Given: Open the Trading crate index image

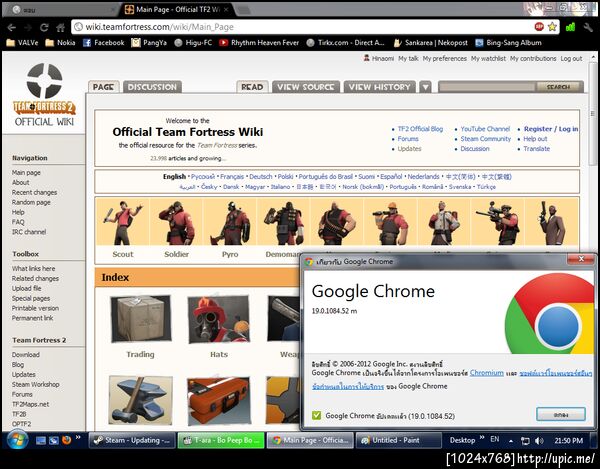Looking at the screenshot, I should click(x=141, y=319).
